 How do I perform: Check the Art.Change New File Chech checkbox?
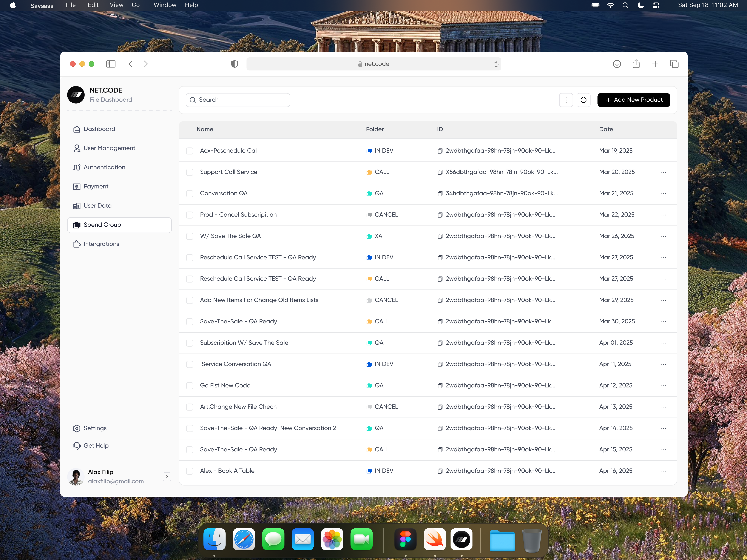[190, 407]
